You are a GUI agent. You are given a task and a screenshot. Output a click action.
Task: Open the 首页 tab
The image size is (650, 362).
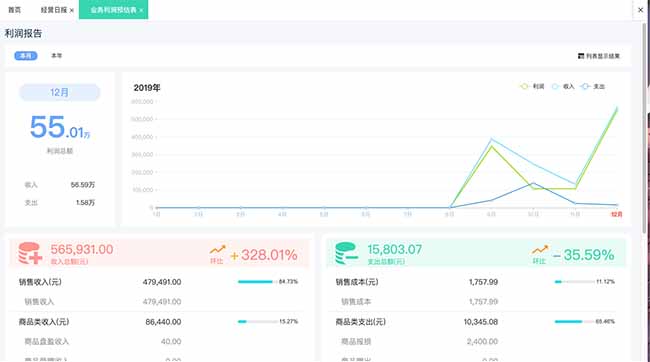[x=15, y=10]
